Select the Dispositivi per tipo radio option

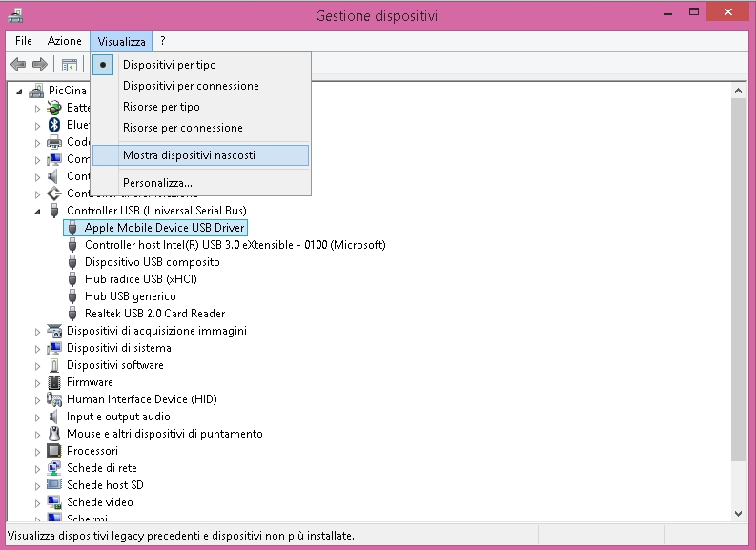coord(169,65)
